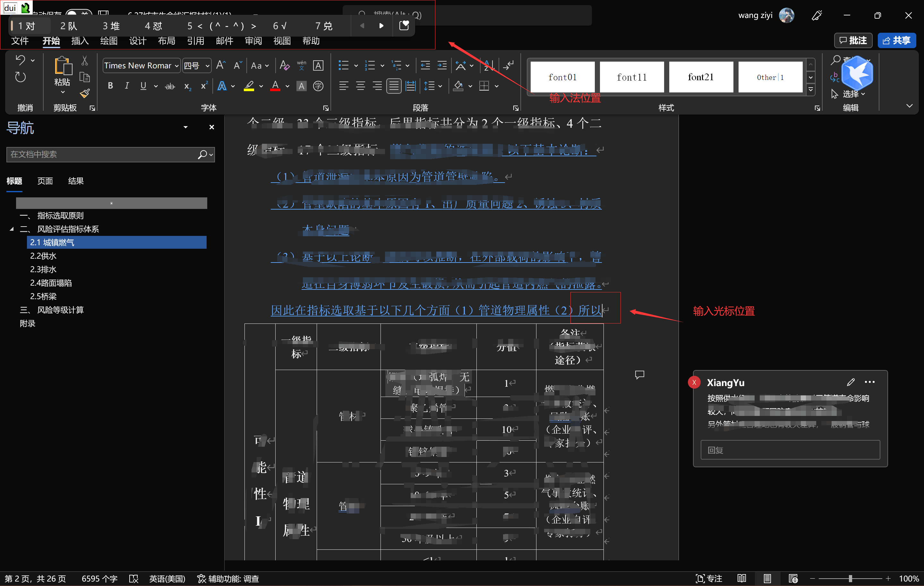Viewport: 924px width, 586px height.
Task: Collapse the ribbon chevron
Action: 910,106
